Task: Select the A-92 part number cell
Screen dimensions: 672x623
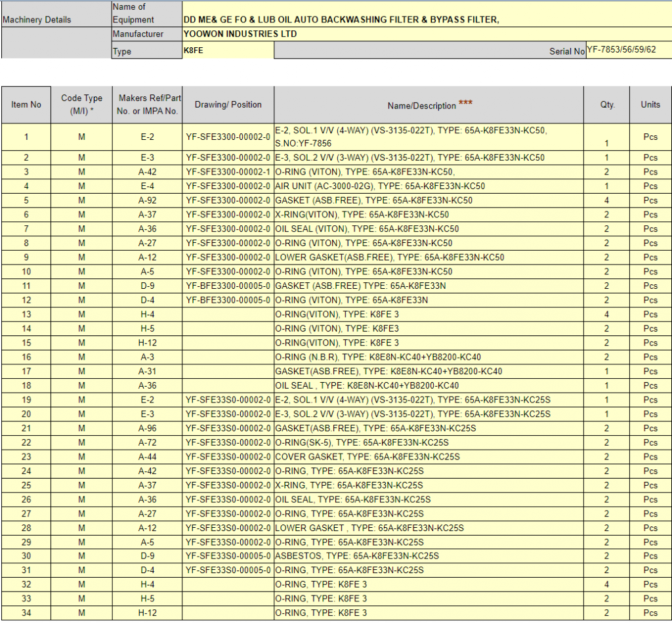Action: tap(148, 201)
